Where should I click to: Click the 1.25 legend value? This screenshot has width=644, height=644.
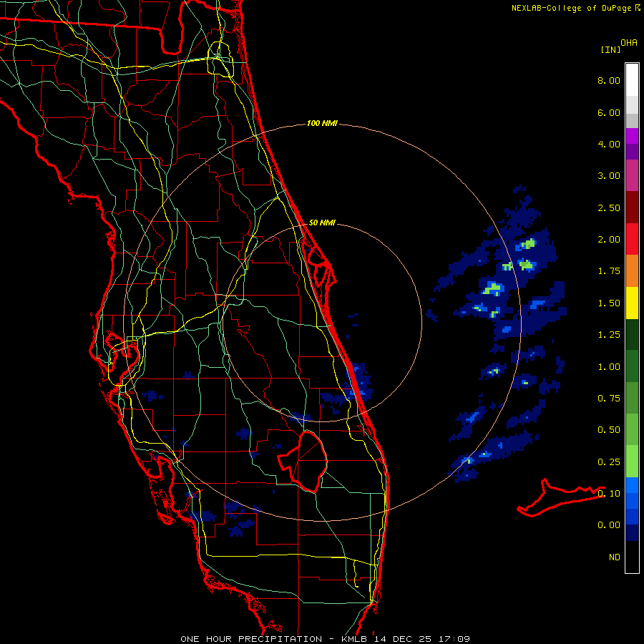click(609, 335)
